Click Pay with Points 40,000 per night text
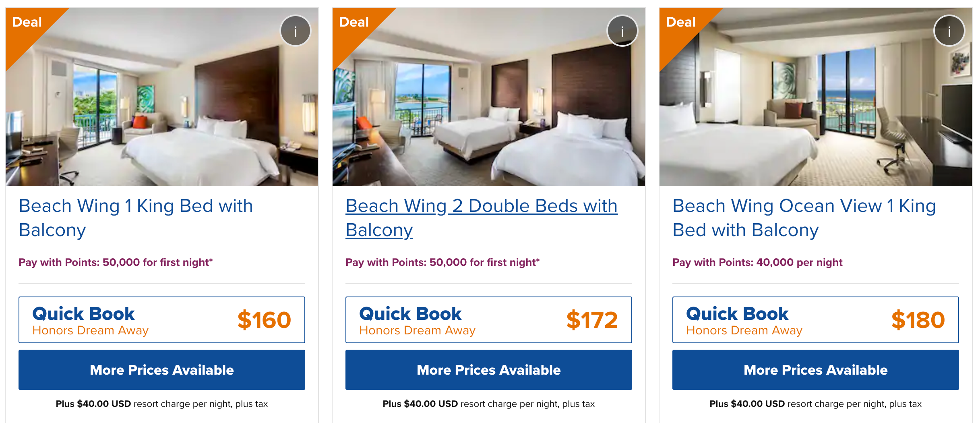Image resolution: width=980 pixels, height=423 pixels. pyautogui.click(x=757, y=262)
